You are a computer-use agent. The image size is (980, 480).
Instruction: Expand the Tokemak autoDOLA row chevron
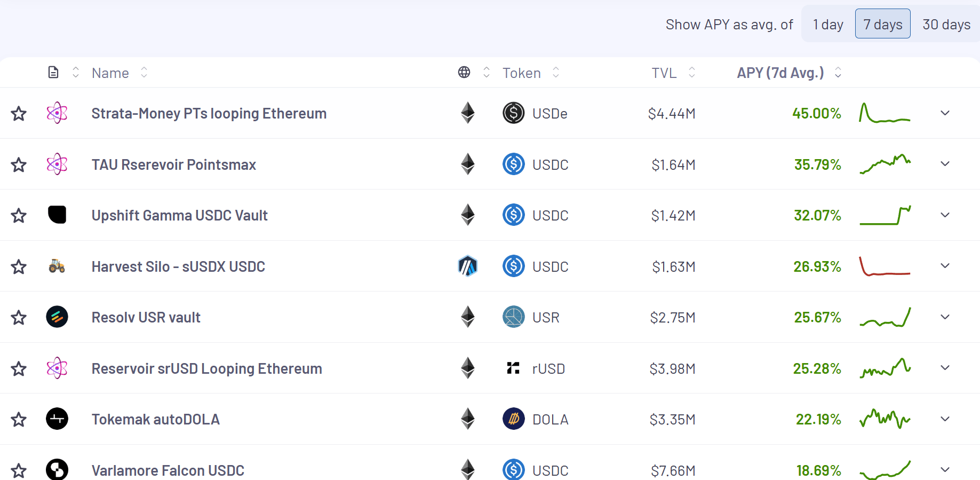(945, 419)
